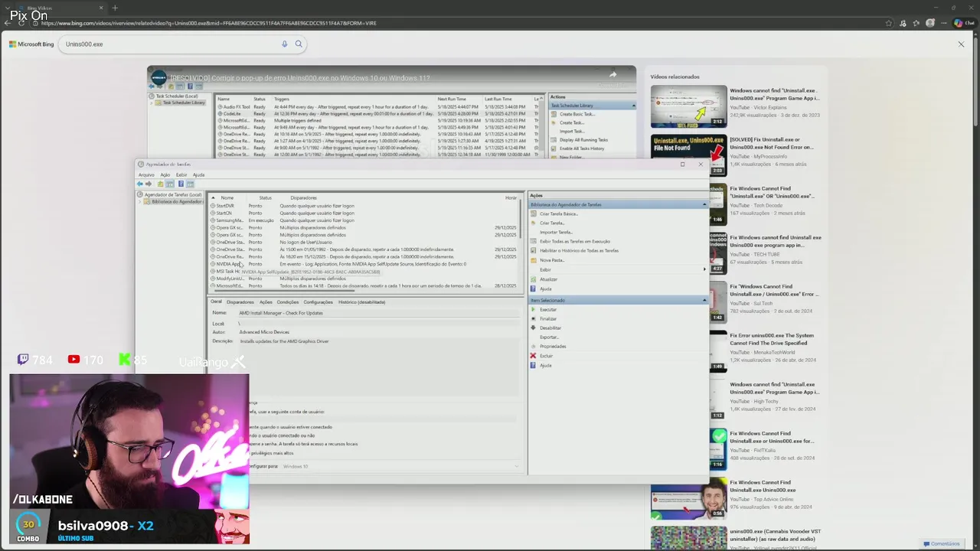980x551 pixels.
Task: Click the back arrow in Task Scheduler toolbar
Action: coord(140,184)
